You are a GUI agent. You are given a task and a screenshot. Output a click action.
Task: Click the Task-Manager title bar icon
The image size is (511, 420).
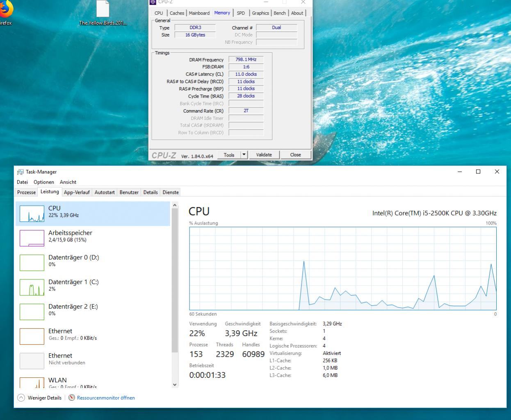click(21, 172)
